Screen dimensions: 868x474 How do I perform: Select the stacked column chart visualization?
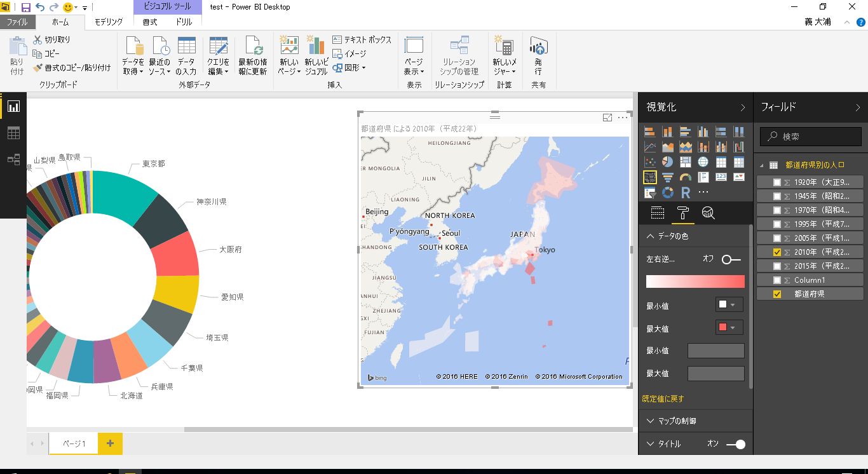tap(668, 132)
